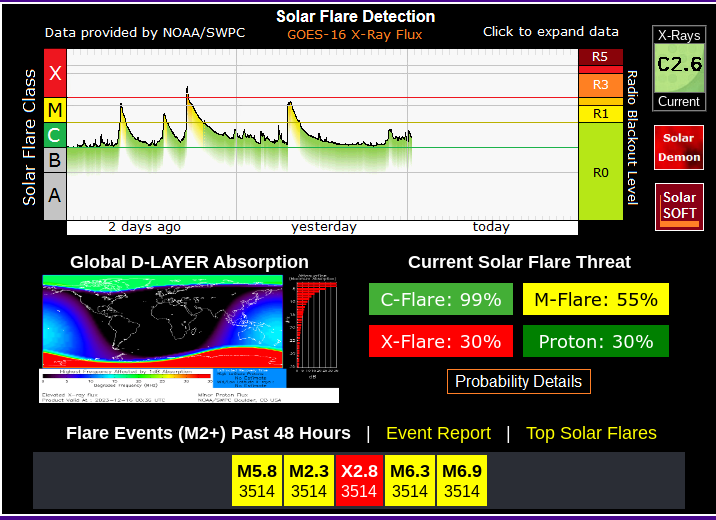Select the M6.3 flare event tile
The height and width of the screenshot is (520, 716).
(410, 480)
